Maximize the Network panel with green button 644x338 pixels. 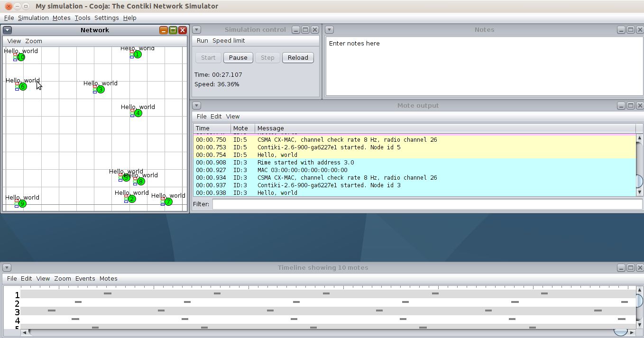coord(173,30)
